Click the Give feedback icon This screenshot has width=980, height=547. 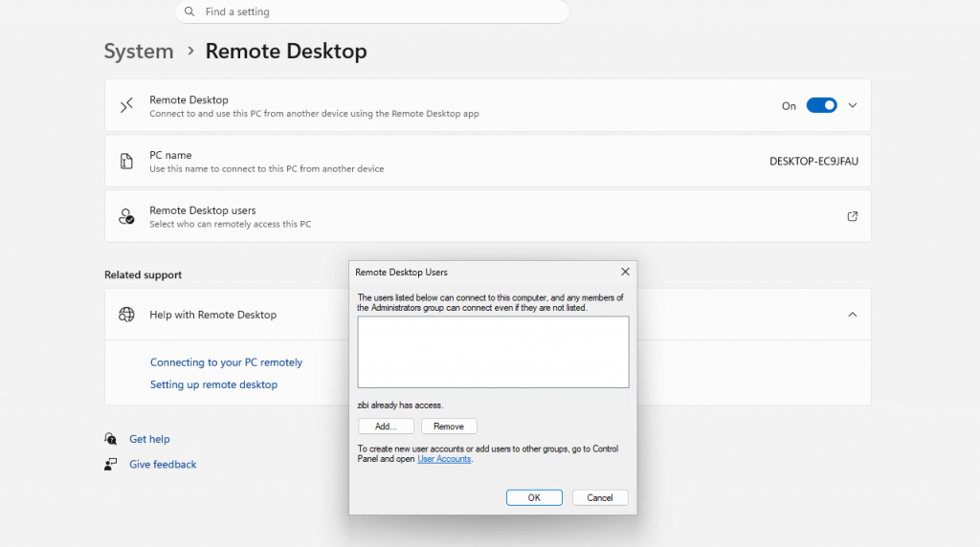(x=111, y=464)
